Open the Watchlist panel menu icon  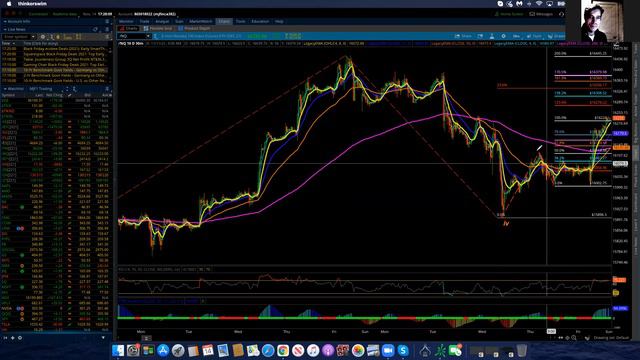click(107, 89)
